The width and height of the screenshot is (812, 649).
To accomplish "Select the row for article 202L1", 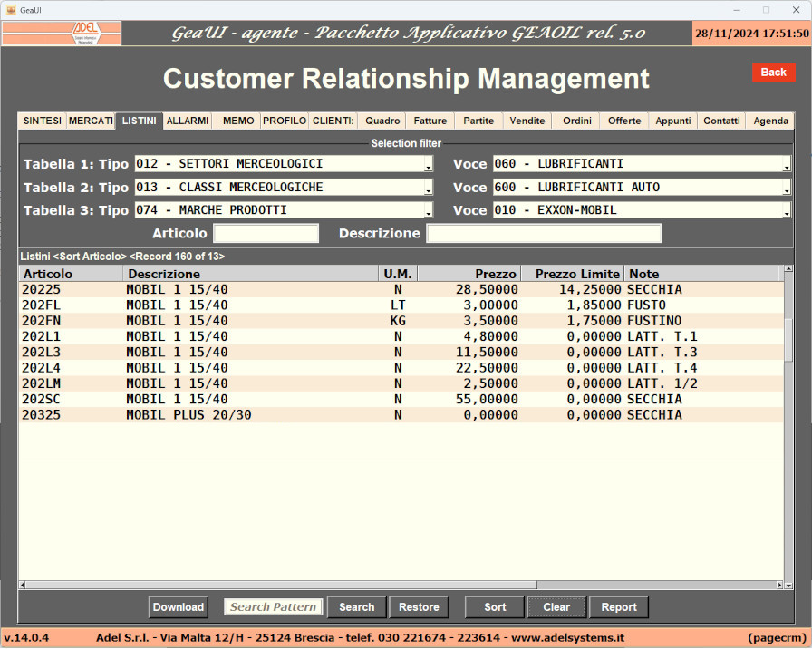I will coord(401,336).
